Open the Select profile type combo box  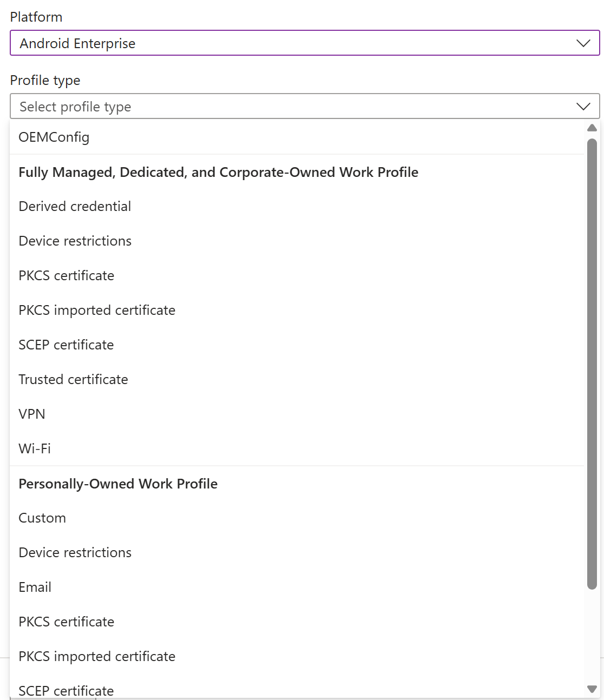292,107
